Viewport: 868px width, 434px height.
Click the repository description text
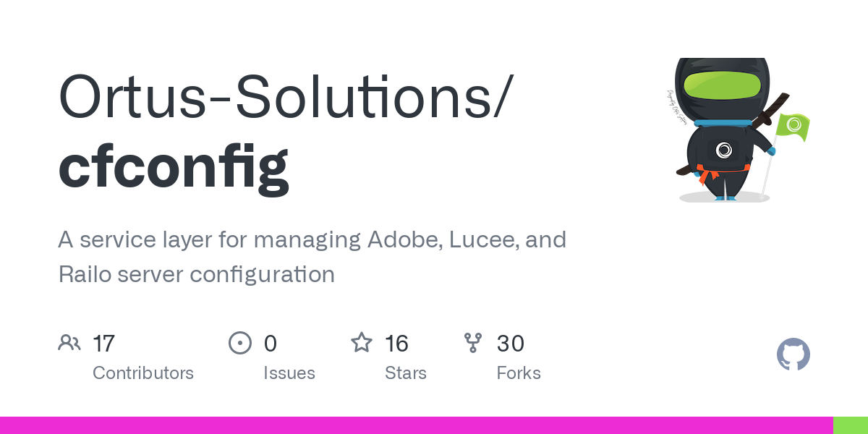tap(312, 257)
